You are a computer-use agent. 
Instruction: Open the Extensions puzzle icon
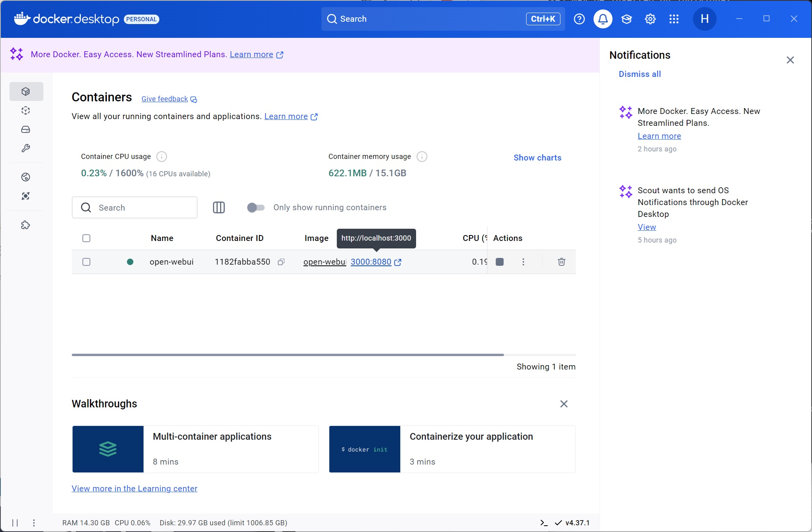tap(26, 225)
